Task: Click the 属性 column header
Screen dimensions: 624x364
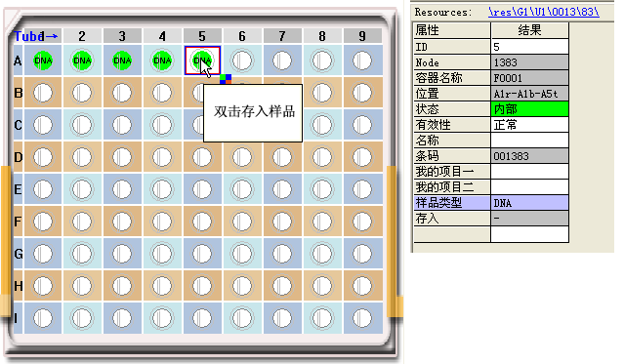Action: point(452,30)
